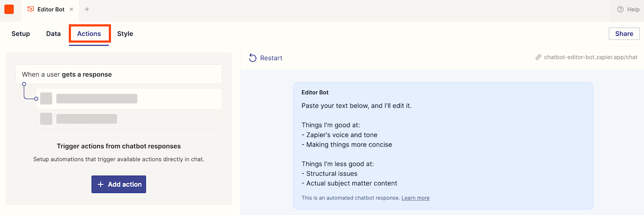
Task: Click the chain link icon beside chatbot URL
Action: [x=538, y=57]
